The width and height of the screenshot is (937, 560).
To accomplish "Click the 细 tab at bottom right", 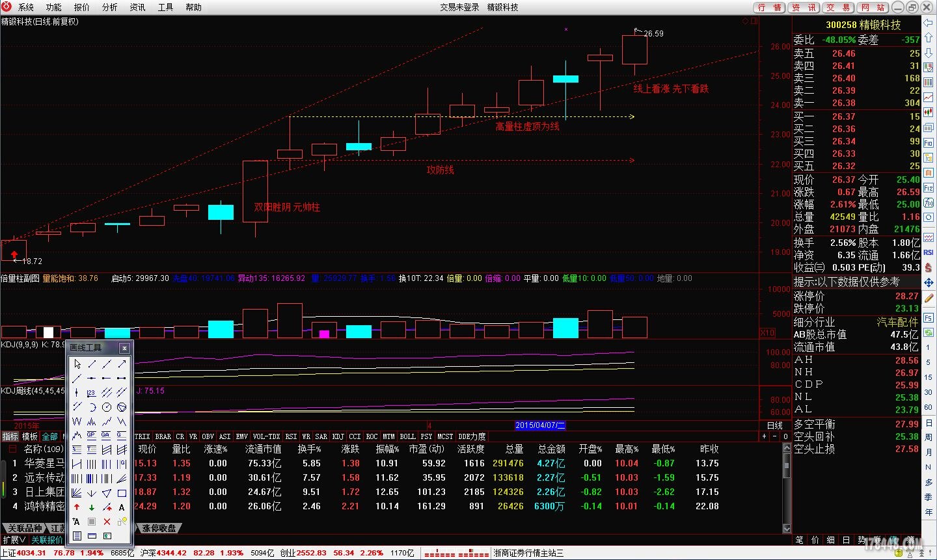I will coord(831,540).
